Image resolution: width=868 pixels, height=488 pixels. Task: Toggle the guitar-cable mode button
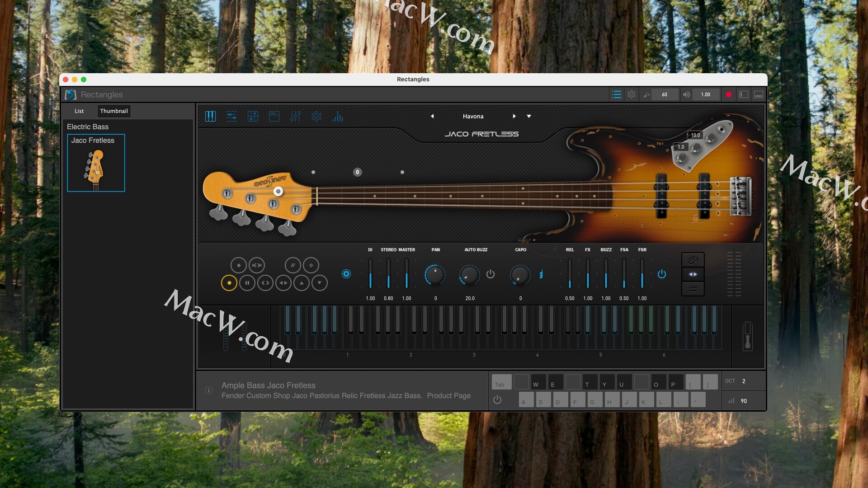[693, 260]
